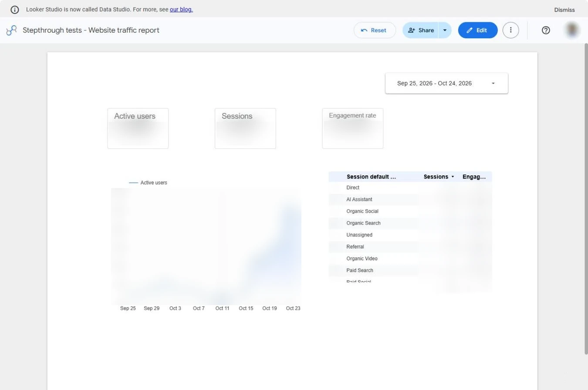This screenshot has width=588, height=390.
Task: Click the Reset button
Action: coord(375,30)
